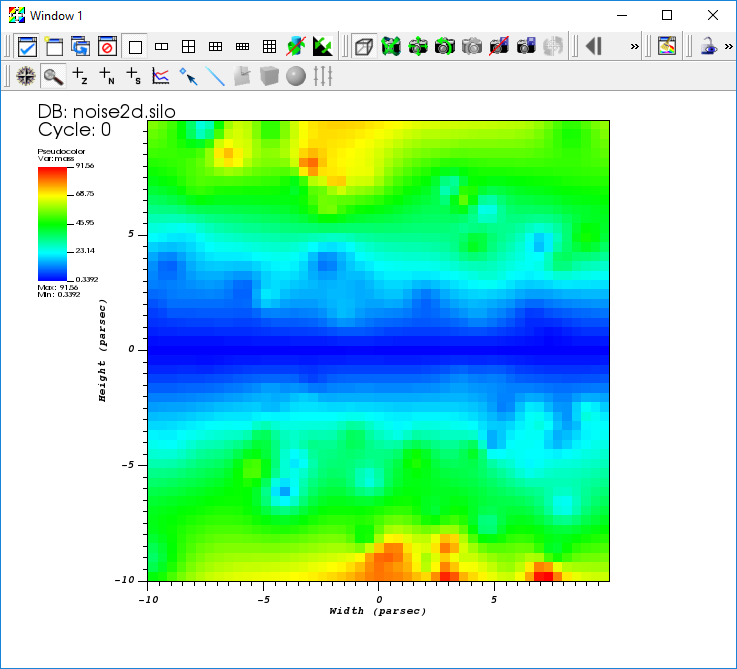Image resolution: width=737 pixels, height=669 pixels.
Task: Click the grayed-out Plane tool icon
Action: [242, 76]
